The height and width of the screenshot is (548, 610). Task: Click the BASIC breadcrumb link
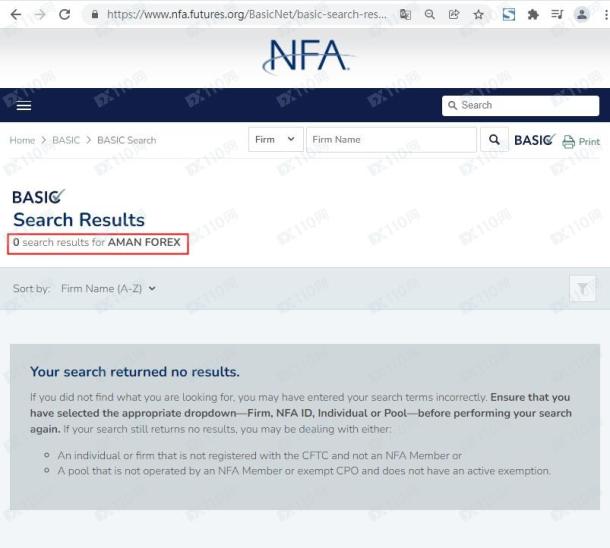point(66,140)
